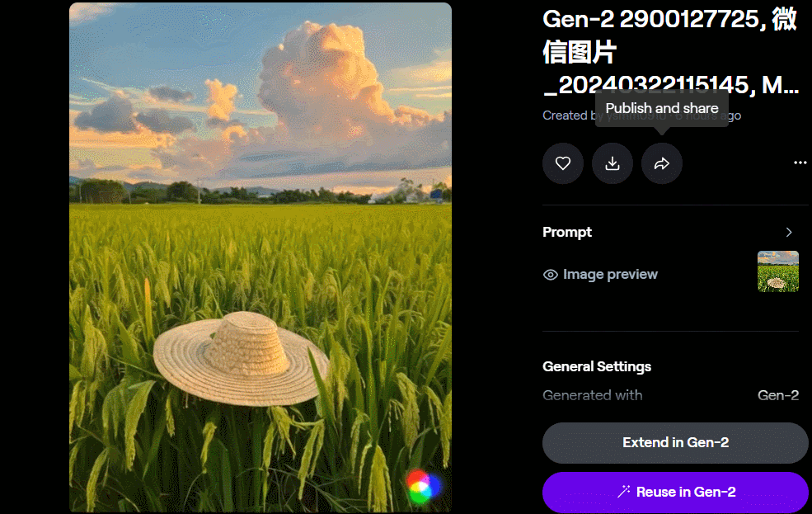The image size is (812, 514).
Task: Like the video with the heart icon
Action: click(563, 163)
